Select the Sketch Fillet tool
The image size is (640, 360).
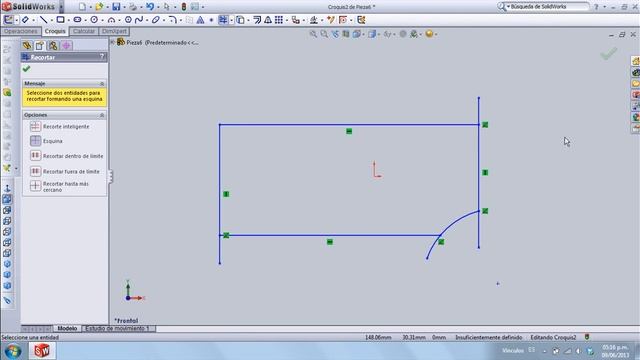(x=172, y=20)
